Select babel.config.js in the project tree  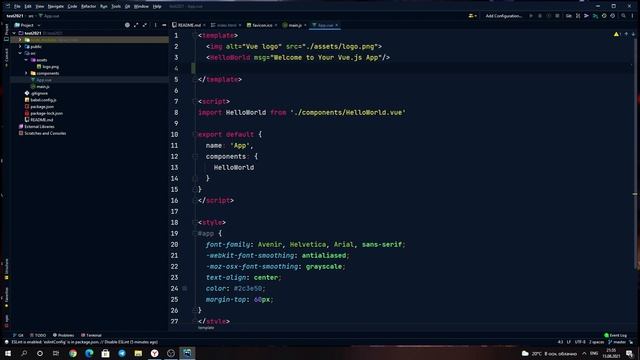40,100
